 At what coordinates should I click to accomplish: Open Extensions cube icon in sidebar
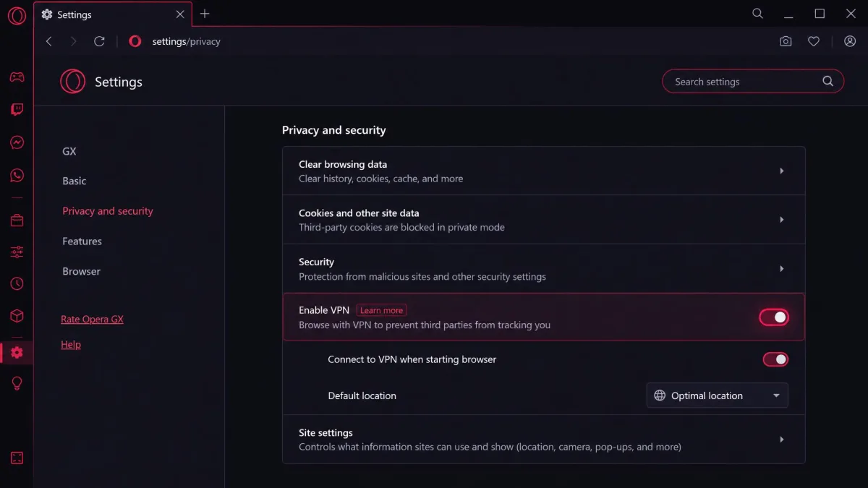coord(17,316)
